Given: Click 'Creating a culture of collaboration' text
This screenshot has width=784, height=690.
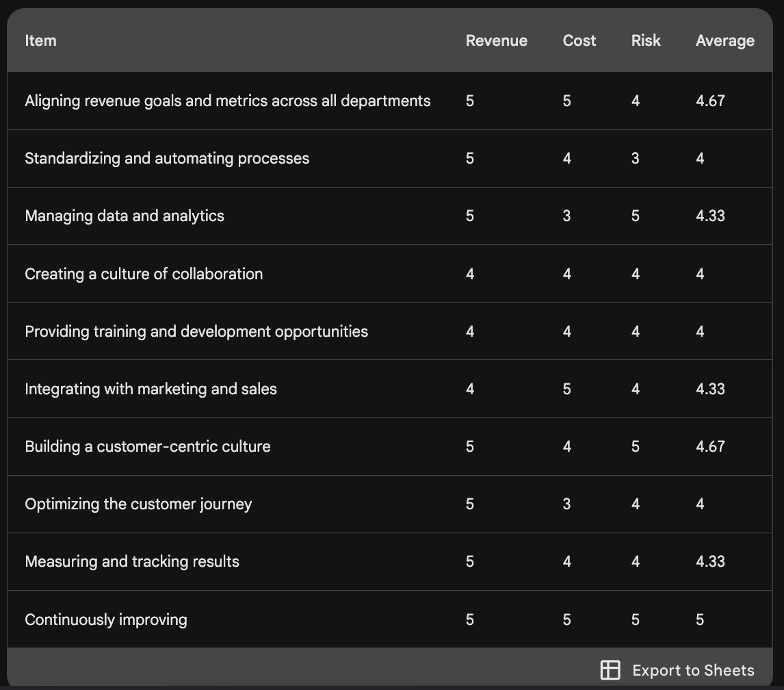Looking at the screenshot, I should [x=144, y=274].
